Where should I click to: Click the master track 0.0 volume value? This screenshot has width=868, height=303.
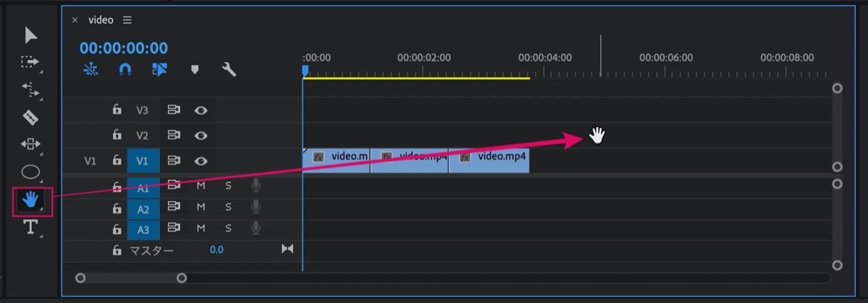tap(216, 249)
